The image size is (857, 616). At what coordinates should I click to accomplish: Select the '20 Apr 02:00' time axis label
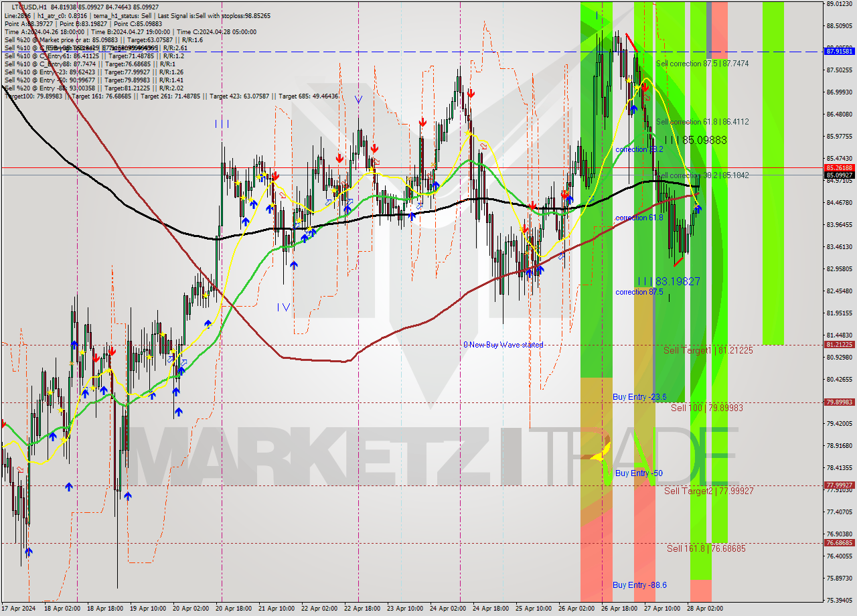(191, 609)
